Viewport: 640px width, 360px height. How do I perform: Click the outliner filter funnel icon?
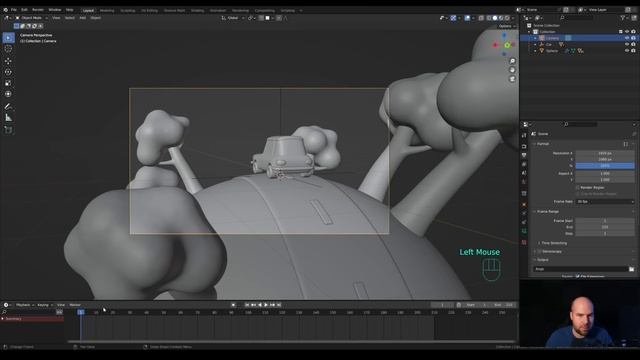623,18
